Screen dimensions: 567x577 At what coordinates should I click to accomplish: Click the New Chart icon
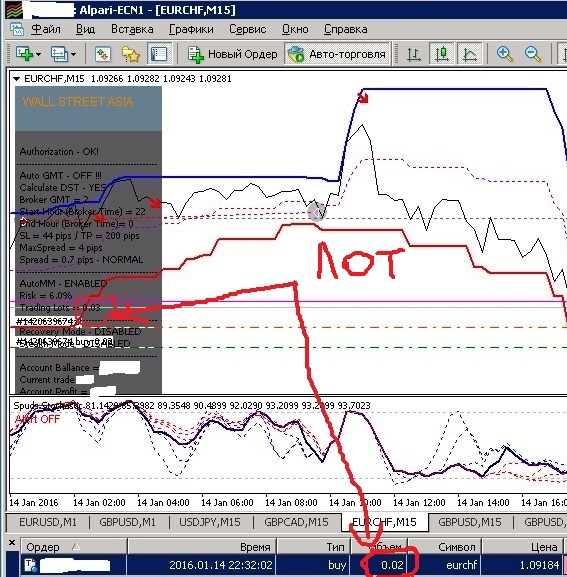coord(24,54)
